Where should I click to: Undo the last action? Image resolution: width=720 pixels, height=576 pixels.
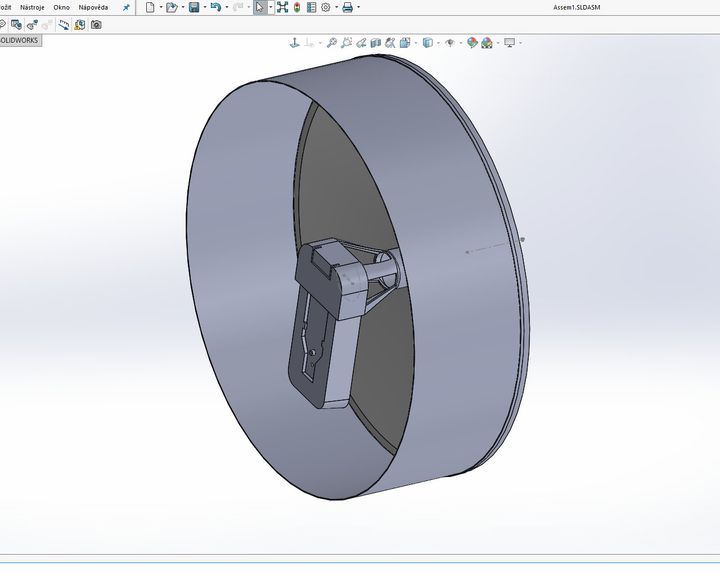point(216,7)
